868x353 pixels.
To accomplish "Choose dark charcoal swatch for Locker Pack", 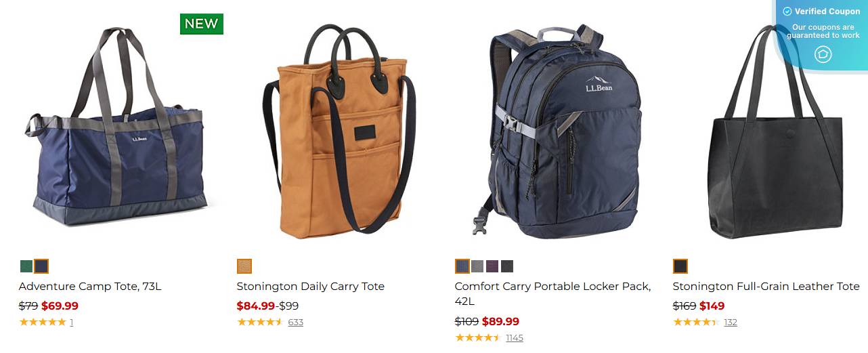I will click(x=507, y=266).
